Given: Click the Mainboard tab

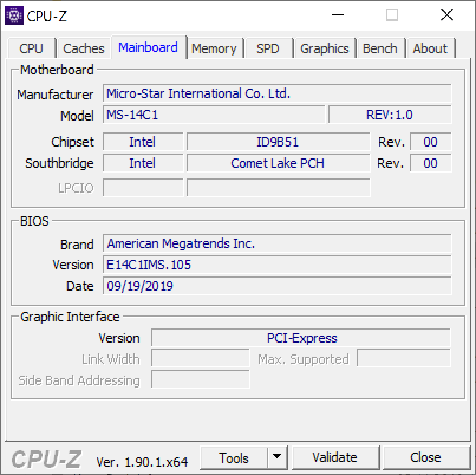Looking at the screenshot, I should pos(148,47).
